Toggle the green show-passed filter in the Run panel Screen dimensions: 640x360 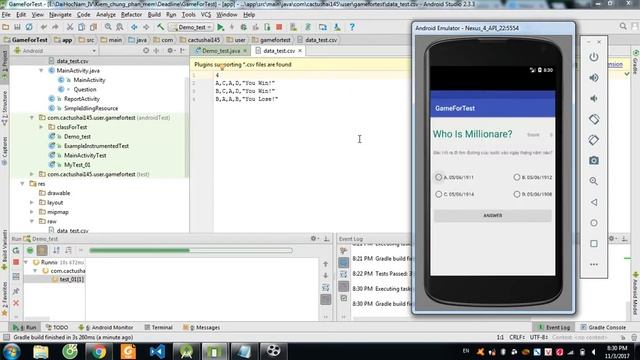pos(30,250)
